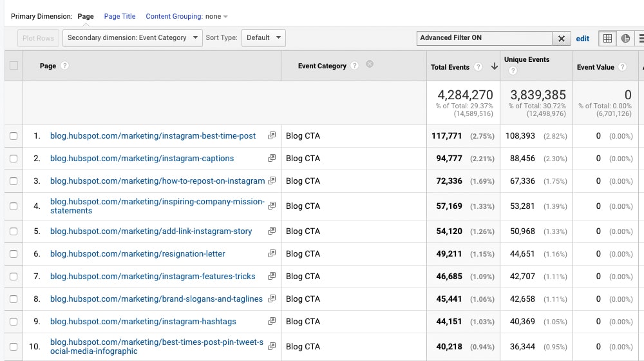Tick checkbox for add-link-instagram-story row
The image size is (644, 361).
point(14,231)
